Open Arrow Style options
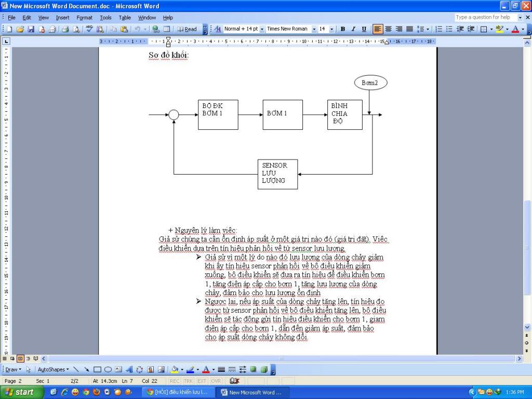Image resolution: width=532 pixels, height=399 pixels. pyautogui.click(x=242, y=369)
